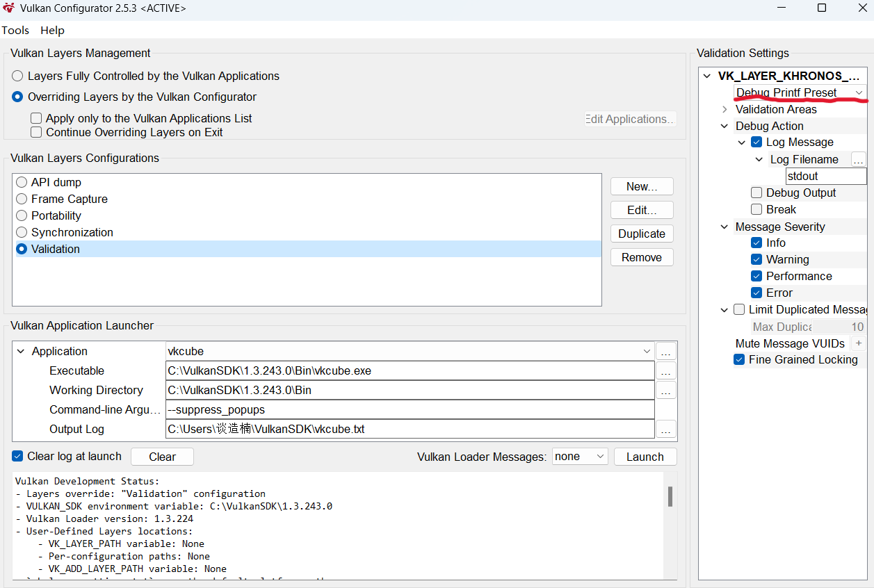This screenshot has height=588, width=874.
Task: Collapse the VK_LAYER_KHRONOS tree node
Action: [707, 76]
